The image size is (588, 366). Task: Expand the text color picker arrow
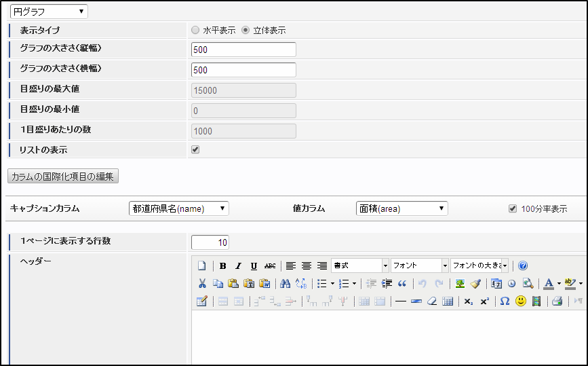[559, 284]
